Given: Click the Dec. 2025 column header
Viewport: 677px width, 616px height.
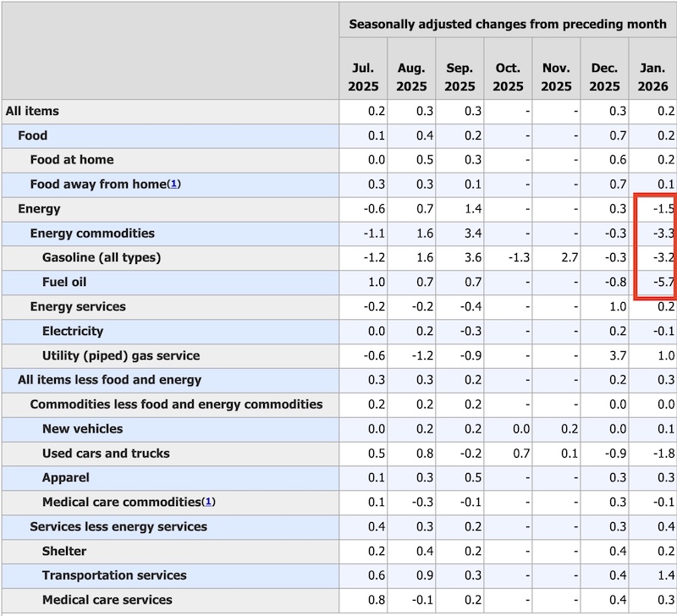Looking at the screenshot, I should (604, 78).
